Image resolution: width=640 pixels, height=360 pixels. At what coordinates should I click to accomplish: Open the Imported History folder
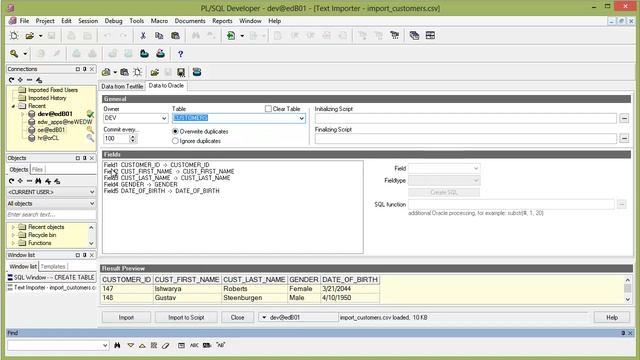click(47, 98)
